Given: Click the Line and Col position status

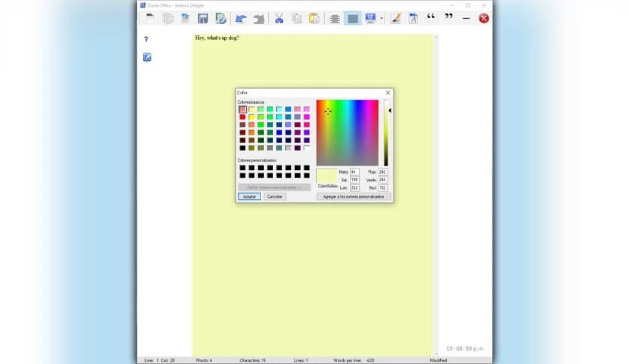Looking at the screenshot, I should pos(160,360).
